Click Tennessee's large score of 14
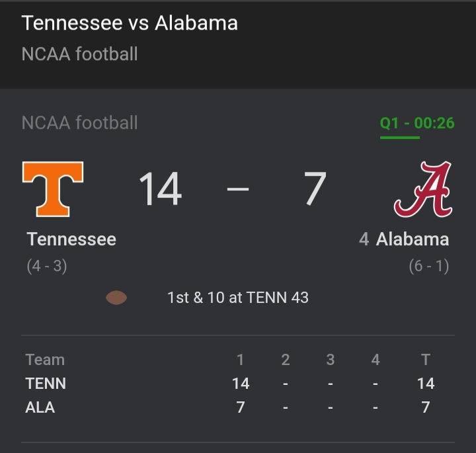The height and width of the screenshot is (453, 476). click(x=160, y=189)
